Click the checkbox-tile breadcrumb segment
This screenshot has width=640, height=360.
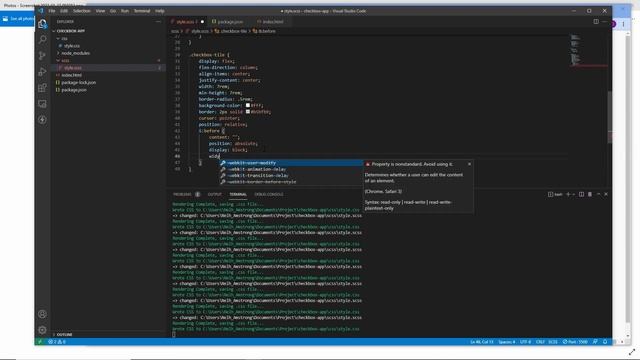tap(231, 31)
